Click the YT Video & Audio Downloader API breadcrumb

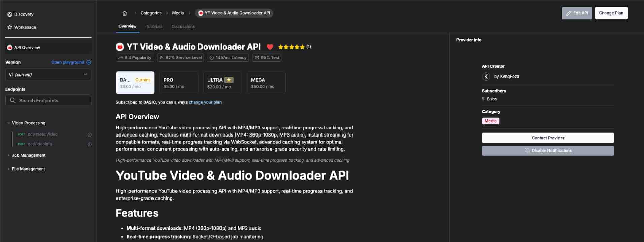tap(234, 13)
